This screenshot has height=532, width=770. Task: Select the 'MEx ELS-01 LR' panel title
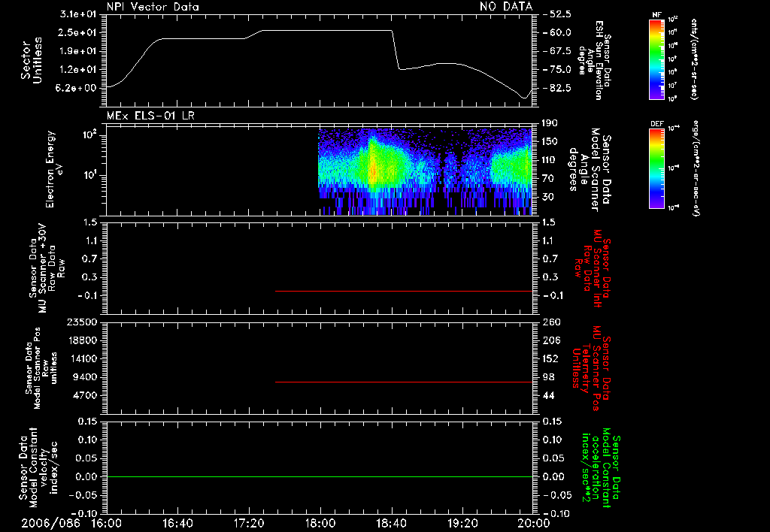click(150, 116)
